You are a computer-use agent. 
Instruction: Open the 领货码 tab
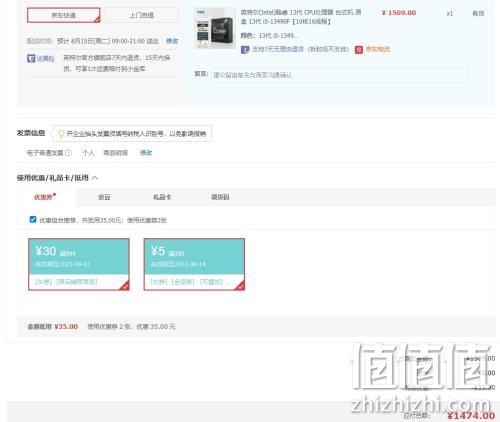(220, 197)
